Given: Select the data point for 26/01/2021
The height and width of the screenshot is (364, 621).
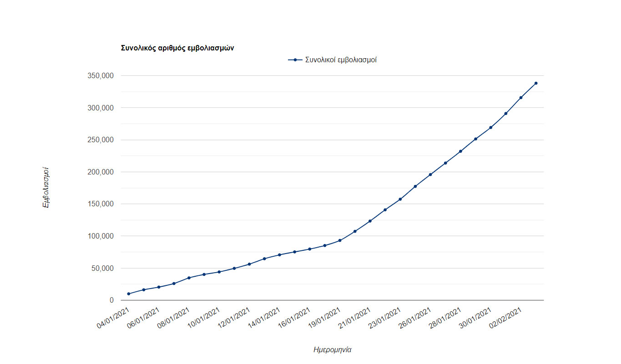Looking at the screenshot, I should [430, 175].
